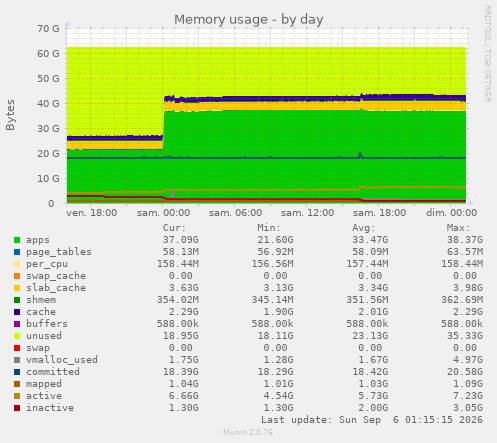Select the 'unused' legend label
The width and height of the screenshot is (497, 443).
pos(44,336)
